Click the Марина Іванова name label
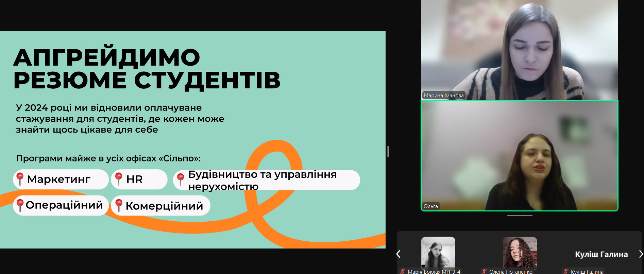Viewport: 644px width, 274px height. point(443,96)
